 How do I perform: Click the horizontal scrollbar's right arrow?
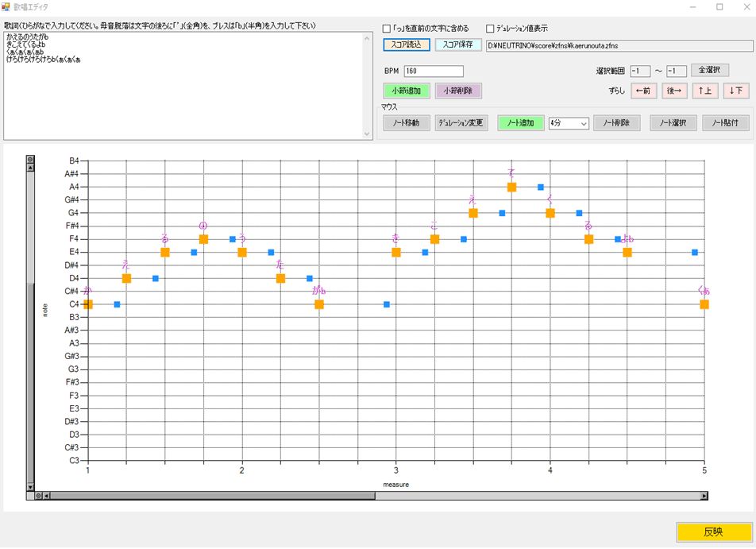click(704, 496)
